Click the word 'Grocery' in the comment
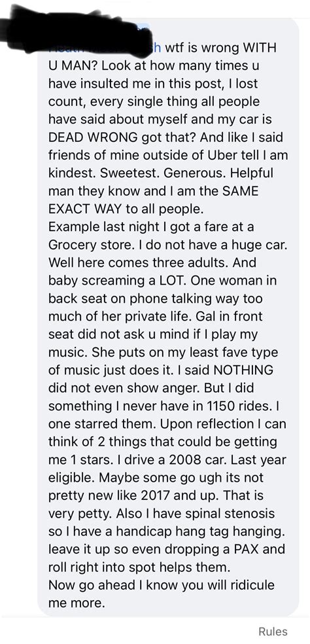The width and height of the screenshot is (310, 644). click(70, 245)
